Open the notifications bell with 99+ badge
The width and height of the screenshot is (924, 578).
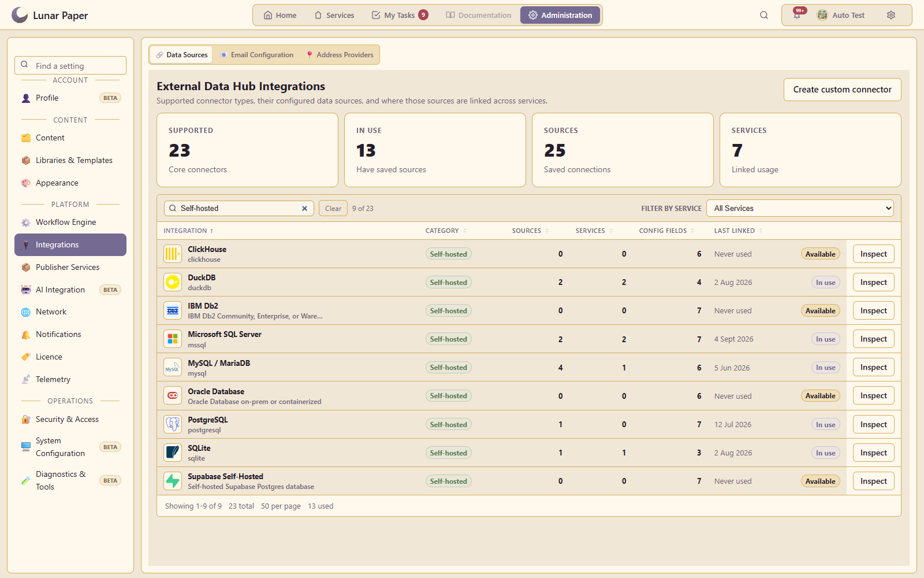click(798, 15)
